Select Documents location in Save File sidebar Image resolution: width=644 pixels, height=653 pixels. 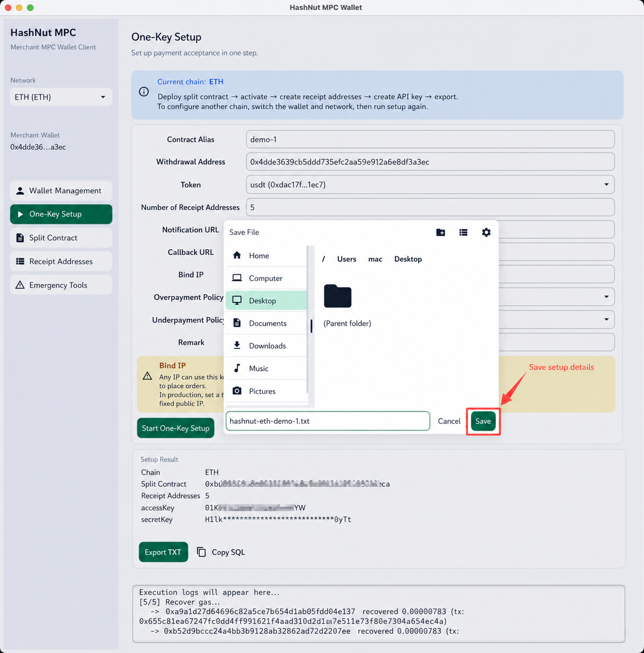[x=266, y=323]
